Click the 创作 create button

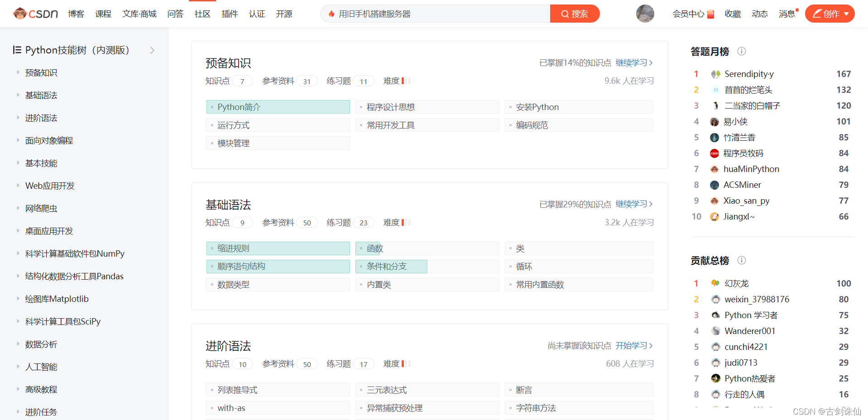tap(830, 14)
